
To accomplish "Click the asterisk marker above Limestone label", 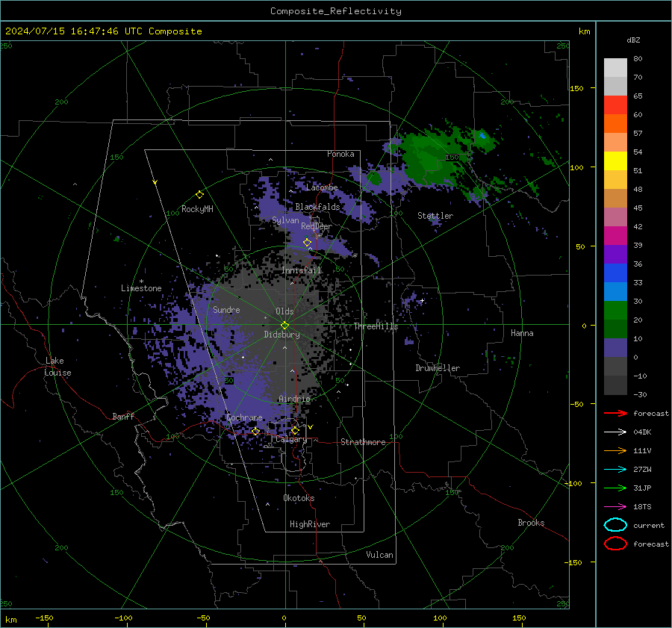I will click(x=141, y=282).
